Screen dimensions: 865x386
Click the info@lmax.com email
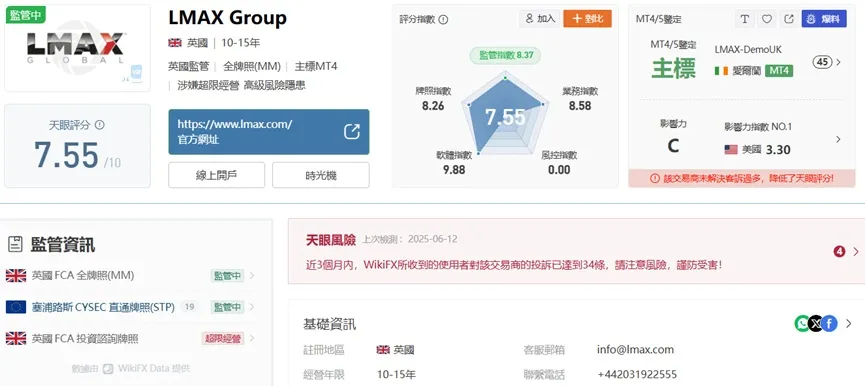coord(635,350)
